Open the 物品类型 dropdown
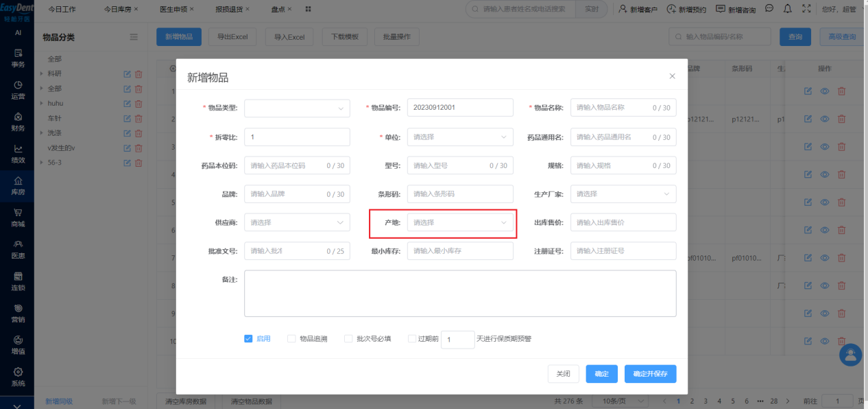 click(x=297, y=108)
